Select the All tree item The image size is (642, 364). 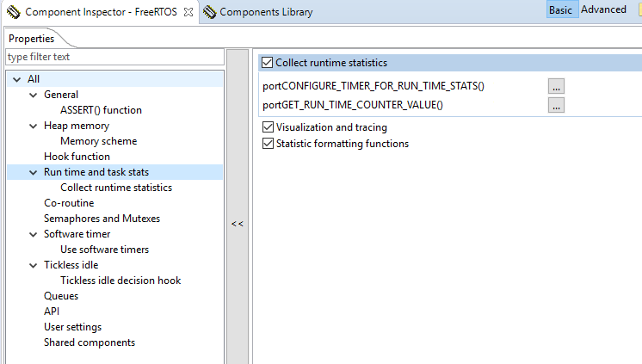coord(34,79)
